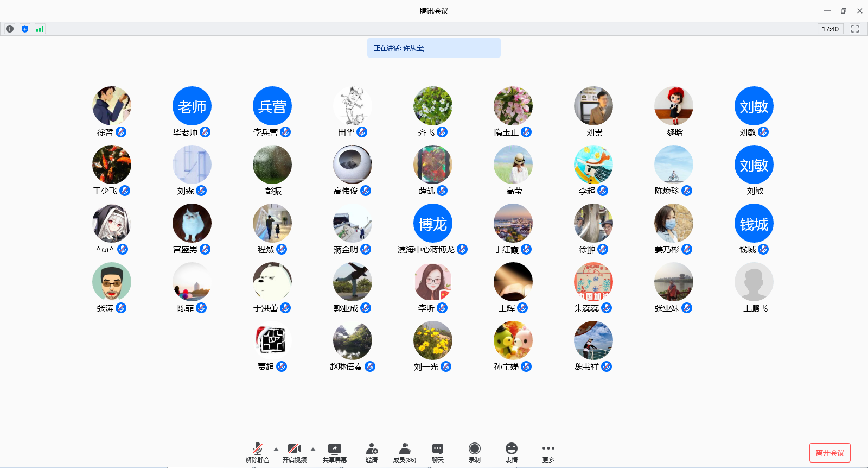Select participant 滨海中心蒋博龙's avatar
This screenshot has width=868, height=468.
click(433, 223)
